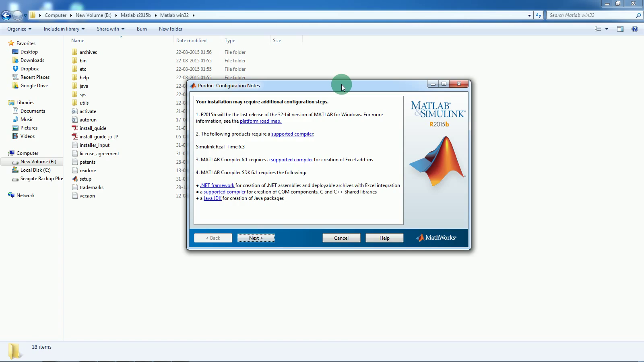644x362 pixels.
Task: Select the install_guide PDF icon
Action: (74, 128)
